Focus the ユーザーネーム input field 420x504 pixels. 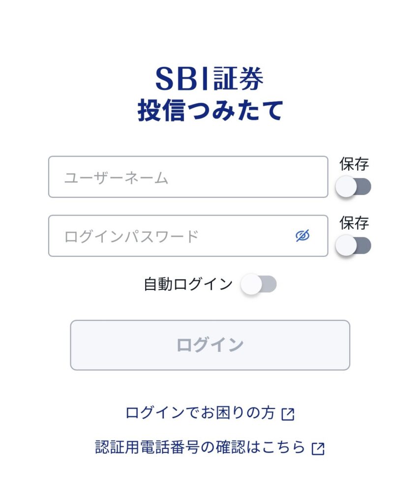188,177
